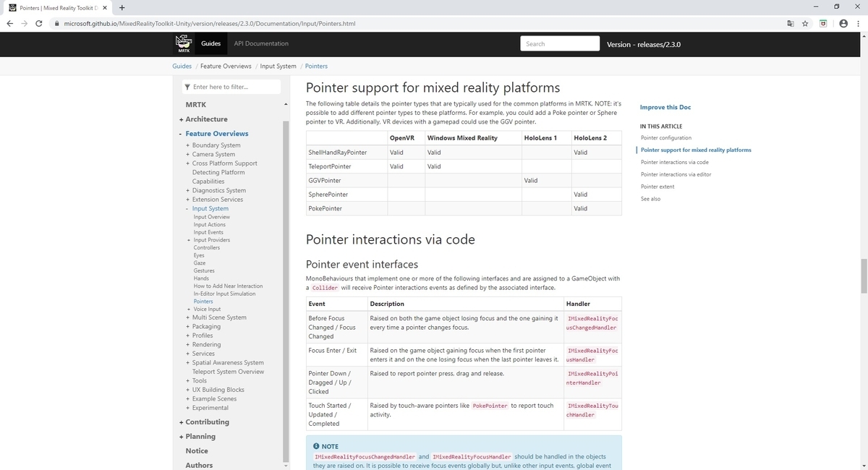Expand Camera System tree item
This screenshot has height=470, width=868.
[x=188, y=154]
